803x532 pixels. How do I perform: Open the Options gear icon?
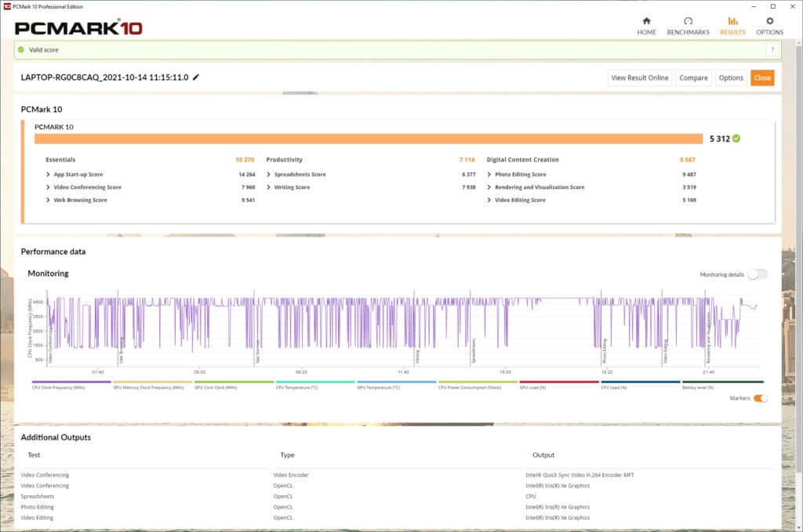pos(769,21)
